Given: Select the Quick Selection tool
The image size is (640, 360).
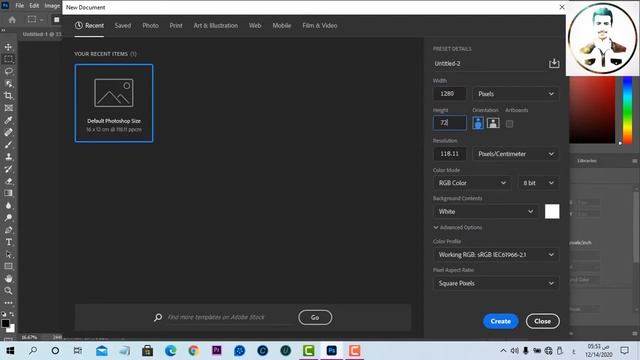Looking at the screenshot, I should click(8, 84).
